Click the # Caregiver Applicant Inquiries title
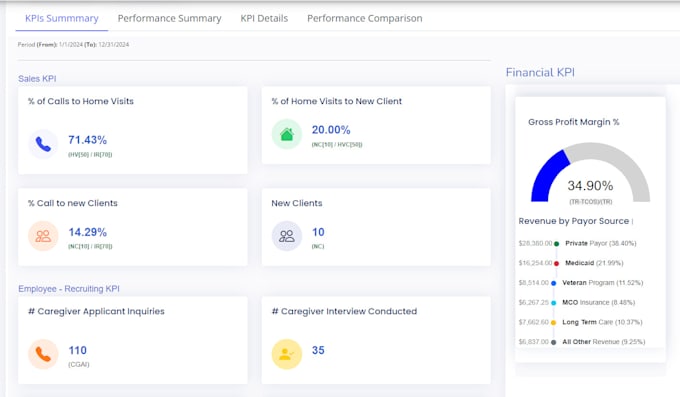 [96, 312]
